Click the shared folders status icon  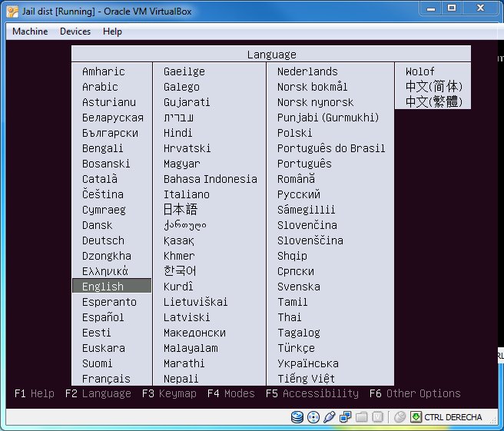tap(361, 417)
